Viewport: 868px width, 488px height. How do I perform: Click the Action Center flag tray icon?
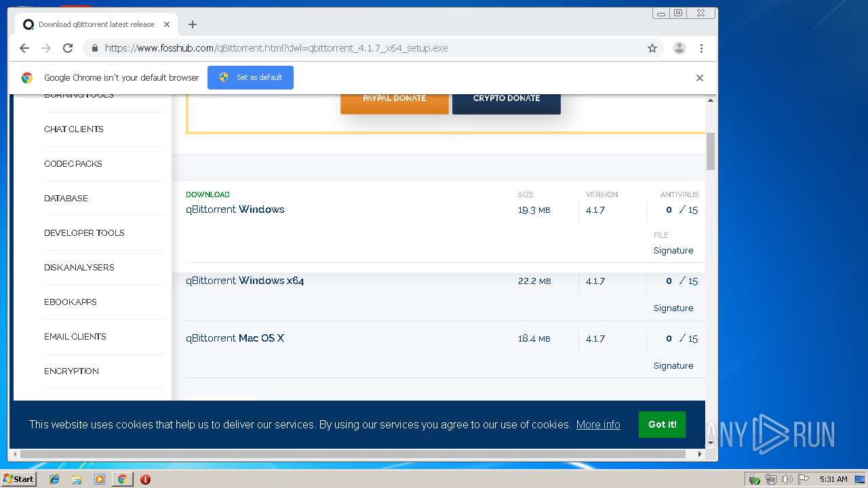[805, 479]
